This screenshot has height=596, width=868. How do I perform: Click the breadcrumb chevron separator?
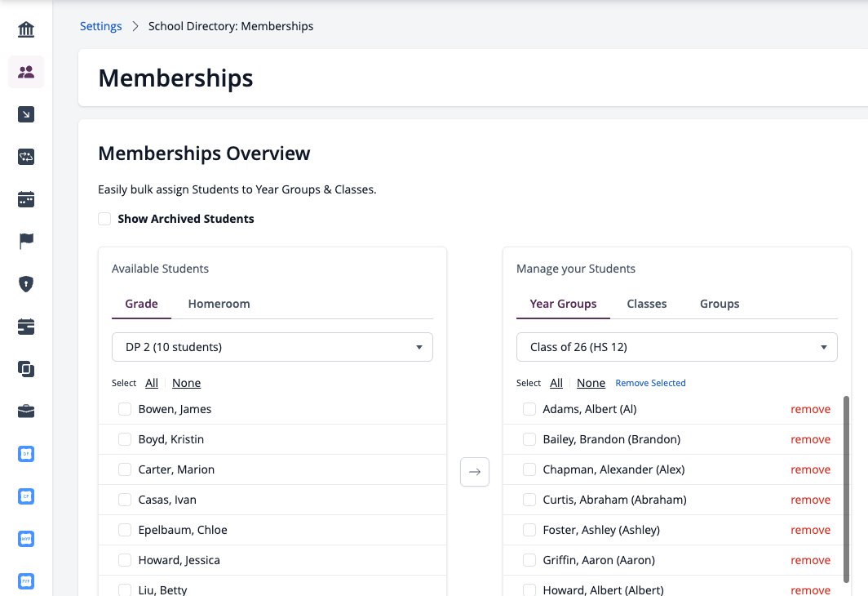tap(135, 26)
